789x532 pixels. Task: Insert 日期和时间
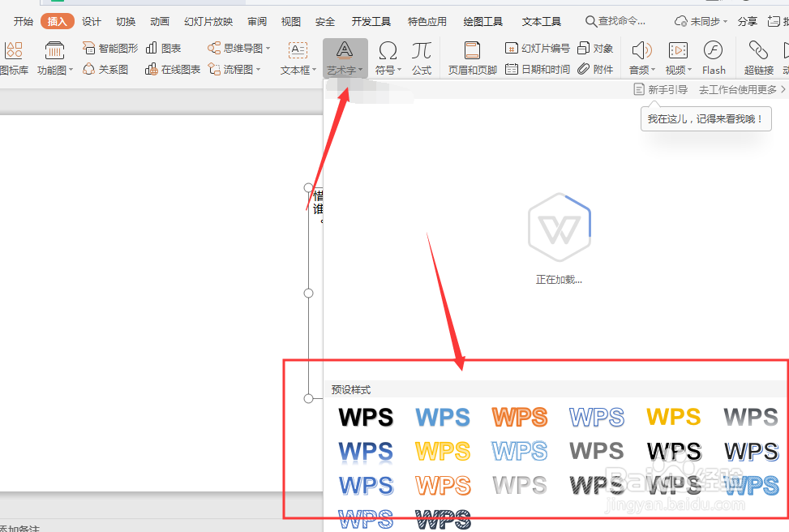pos(537,69)
